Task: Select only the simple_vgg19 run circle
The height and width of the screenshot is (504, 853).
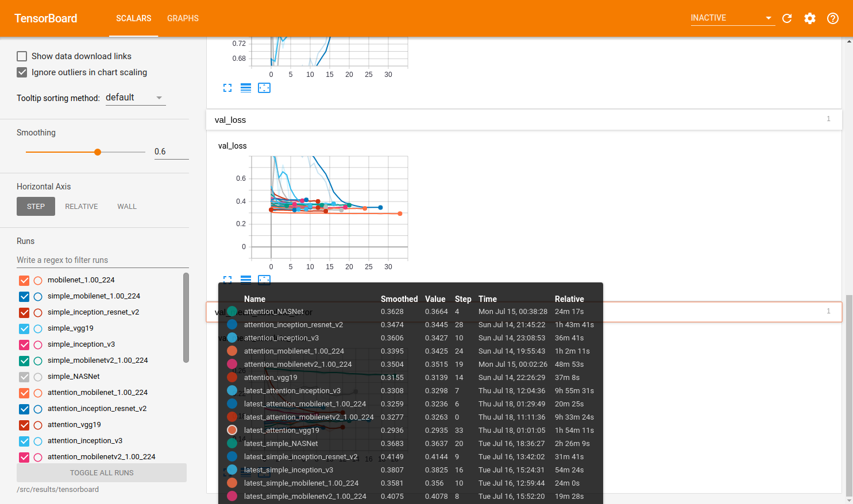Action: pyautogui.click(x=38, y=329)
